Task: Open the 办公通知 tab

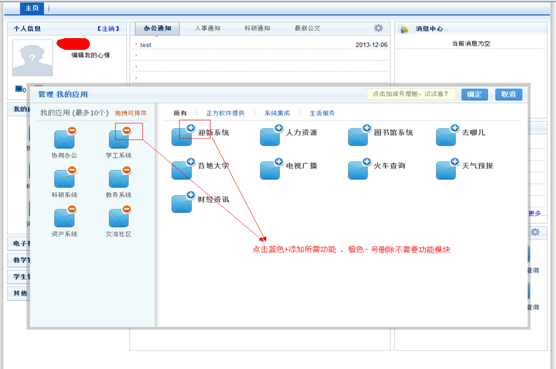Action: 157,28
